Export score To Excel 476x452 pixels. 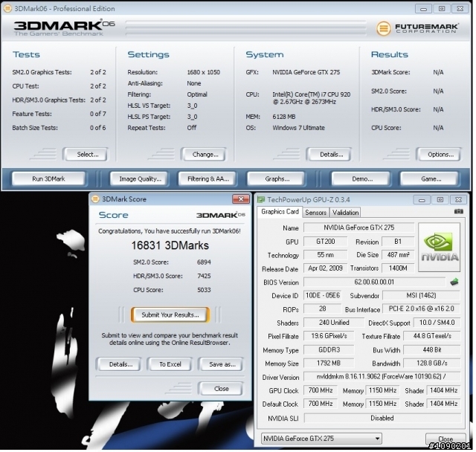pos(170,364)
